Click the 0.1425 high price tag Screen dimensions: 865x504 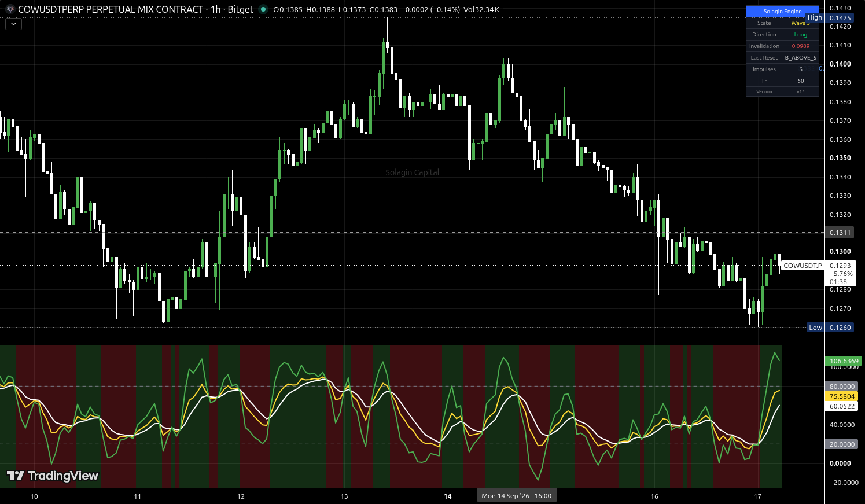[x=840, y=18]
